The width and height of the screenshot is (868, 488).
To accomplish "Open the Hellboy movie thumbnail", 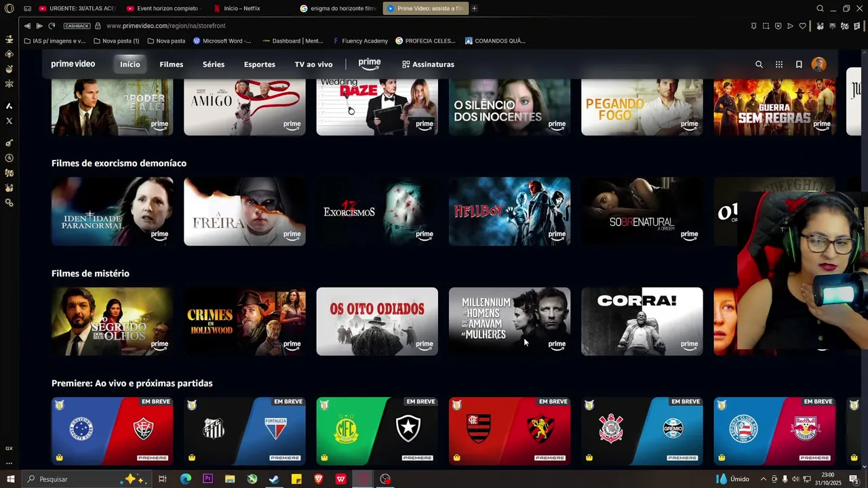I will click(509, 211).
